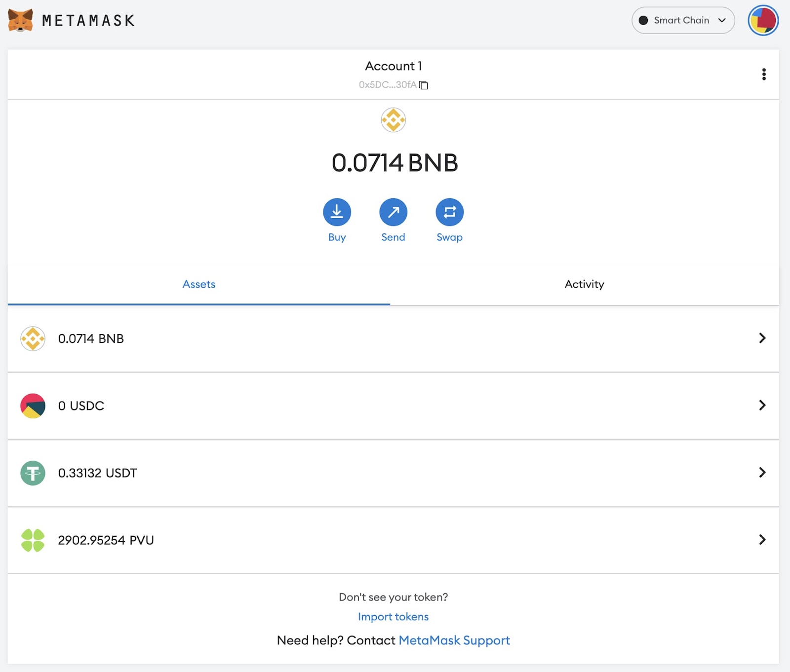Image resolution: width=790 pixels, height=672 pixels.
Task: Select the 0 USDC asset label
Action: (81, 406)
